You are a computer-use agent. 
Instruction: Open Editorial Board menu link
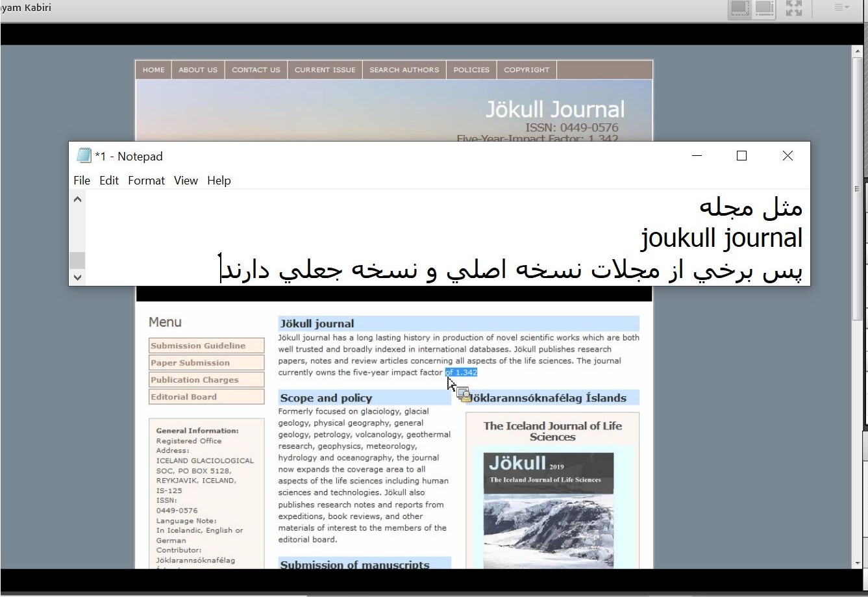tap(206, 396)
